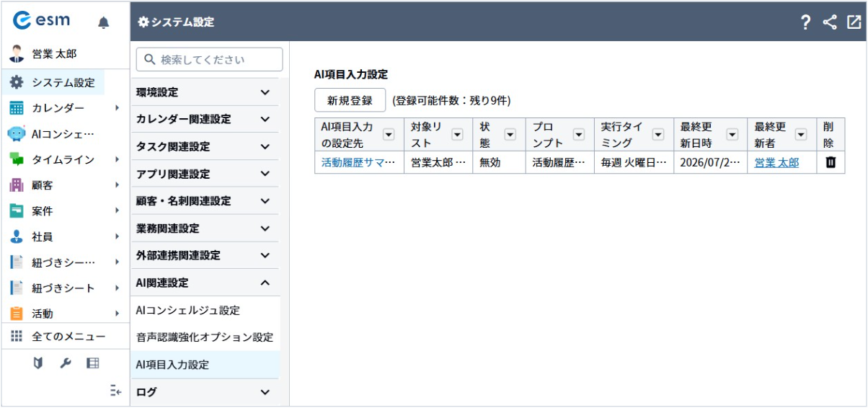The height and width of the screenshot is (408, 868).
Task: Open the notification bell
Action: click(104, 22)
